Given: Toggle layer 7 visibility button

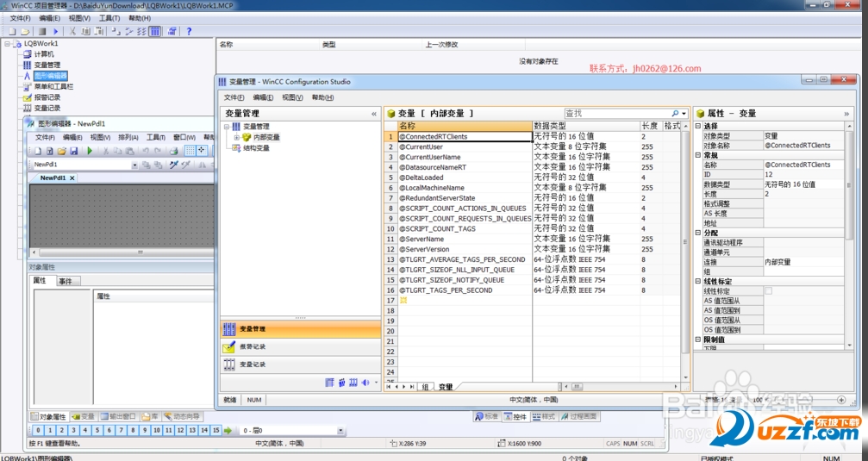Looking at the screenshot, I should (x=122, y=431).
